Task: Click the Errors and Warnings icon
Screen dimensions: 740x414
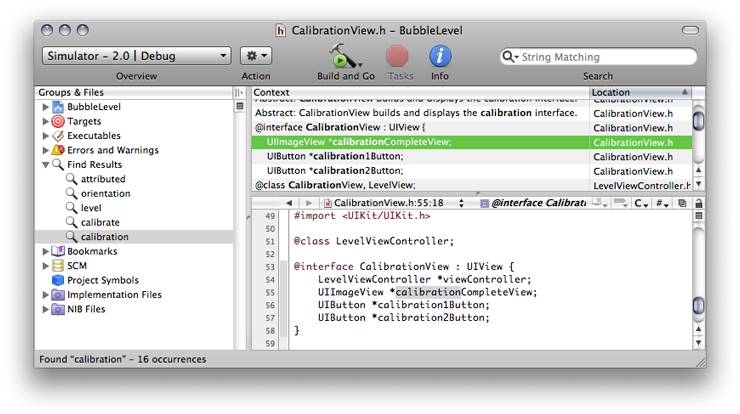Action: point(58,150)
